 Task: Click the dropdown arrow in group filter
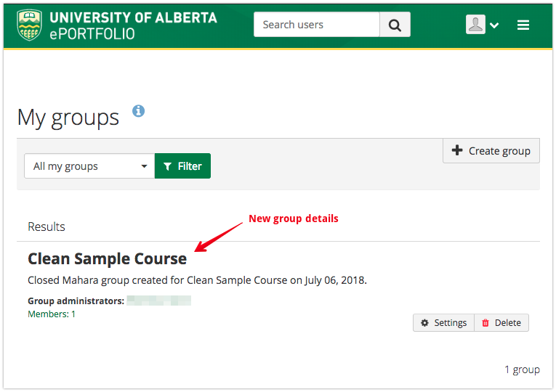coord(144,166)
